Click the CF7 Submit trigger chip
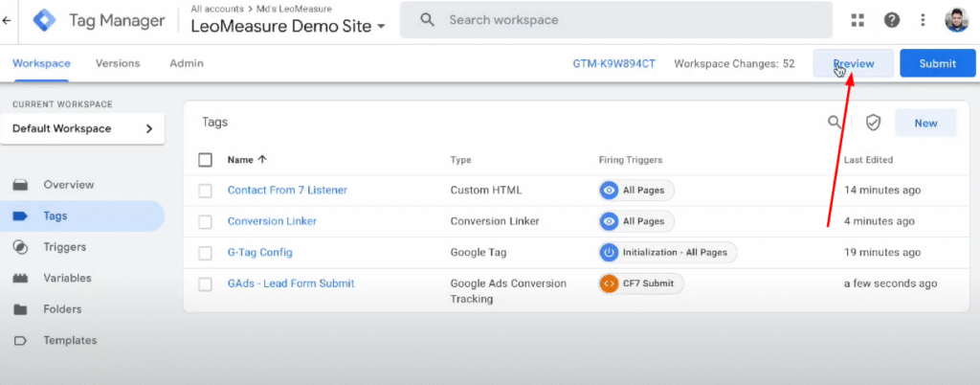 (x=641, y=283)
